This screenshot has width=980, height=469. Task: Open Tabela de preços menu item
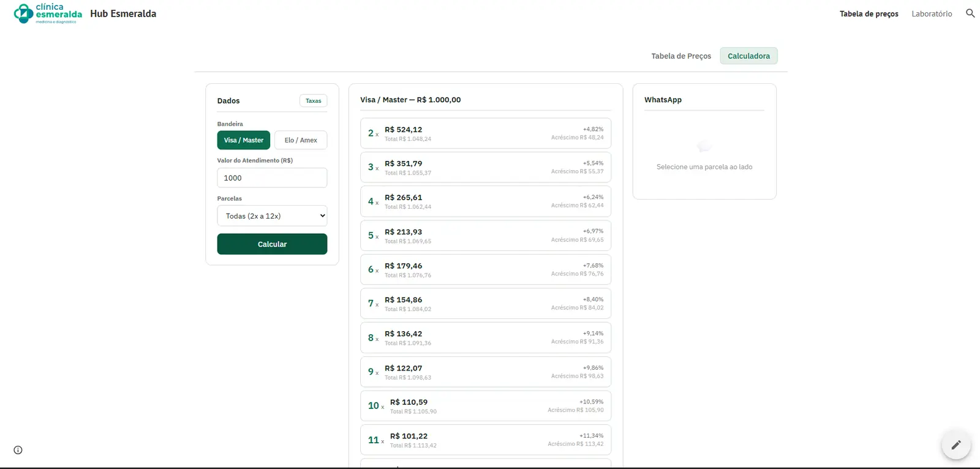869,13
